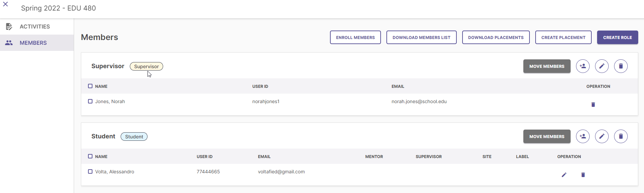
Task: Click DOWNLOAD MEMBERS LIST button
Action: click(421, 37)
